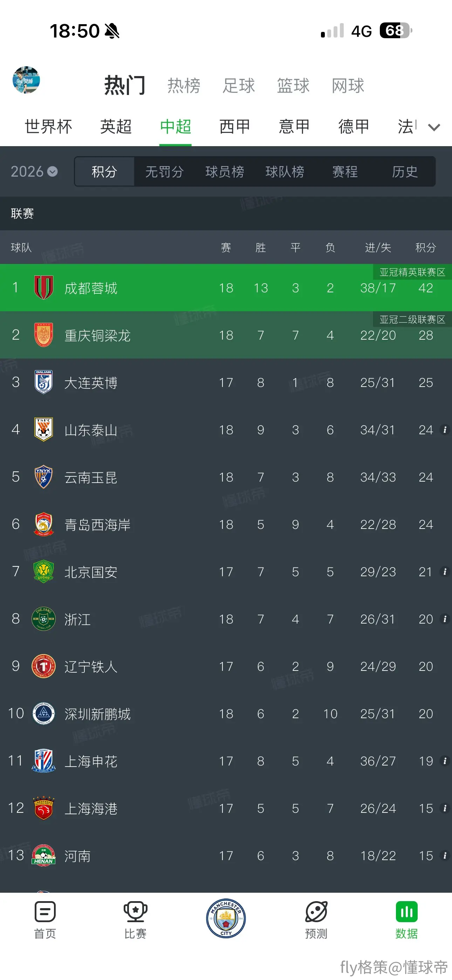Screen dimensions: 452x980
Task: Open the user avatar profile picture
Action: [x=26, y=80]
